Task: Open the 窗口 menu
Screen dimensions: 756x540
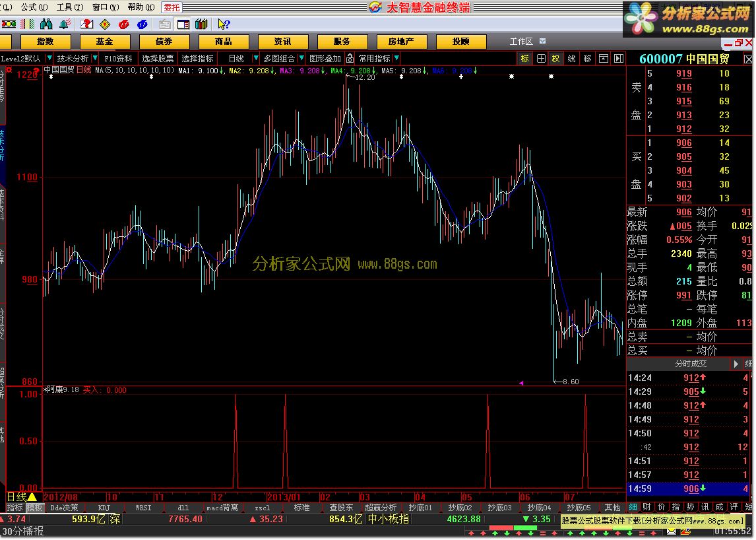Action: pyautogui.click(x=105, y=7)
